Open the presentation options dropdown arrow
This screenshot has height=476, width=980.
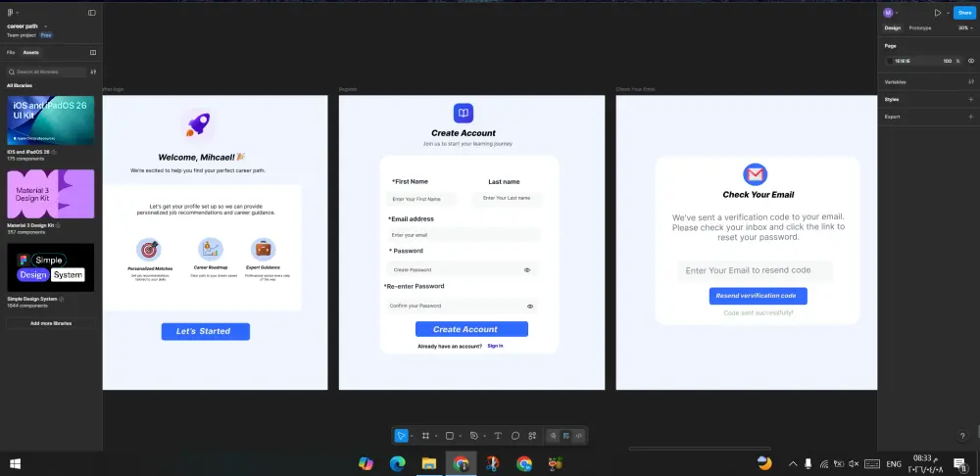(948, 13)
